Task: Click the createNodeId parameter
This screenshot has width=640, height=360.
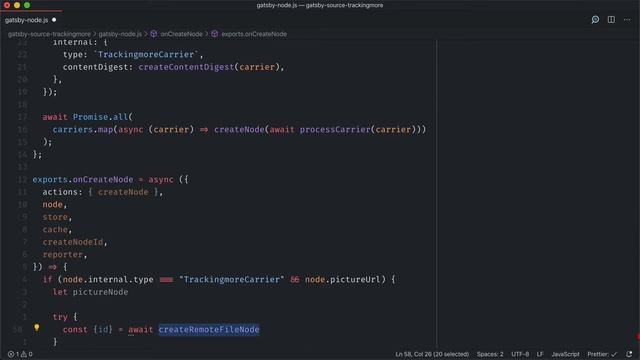Action: (73, 242)
